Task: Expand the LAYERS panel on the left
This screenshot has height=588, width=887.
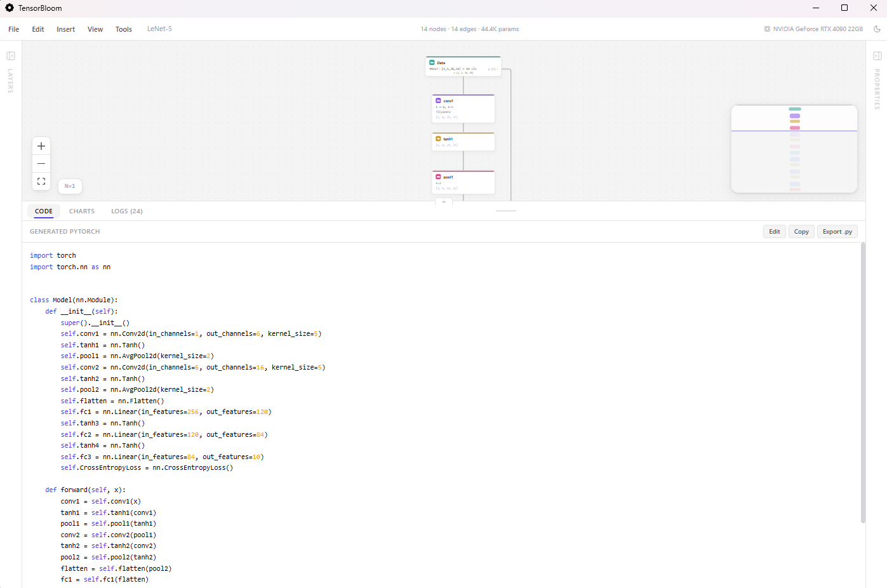Action: pyautogui.click(x=10, y=56)
